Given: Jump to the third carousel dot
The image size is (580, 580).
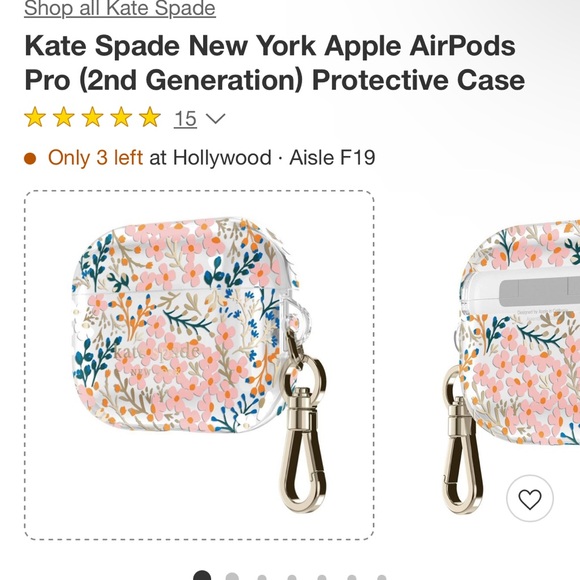Looking at the screenshot, I should 262,577.
